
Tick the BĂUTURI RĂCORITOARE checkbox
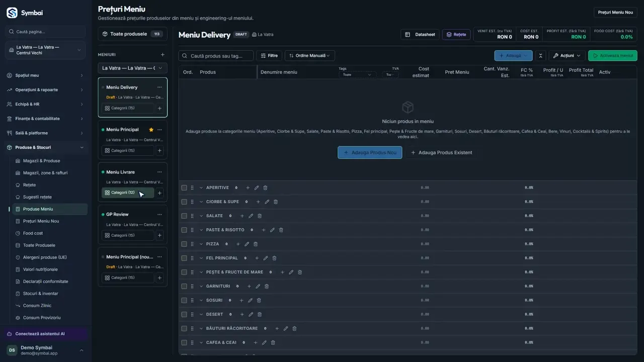(x=184, y=329)
